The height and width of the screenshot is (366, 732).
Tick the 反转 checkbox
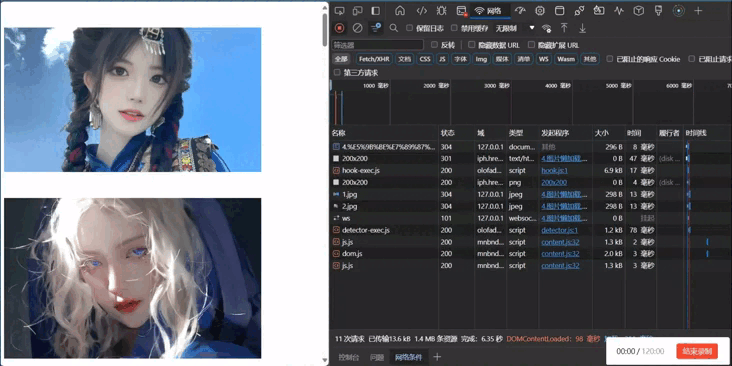pos(434,45)
